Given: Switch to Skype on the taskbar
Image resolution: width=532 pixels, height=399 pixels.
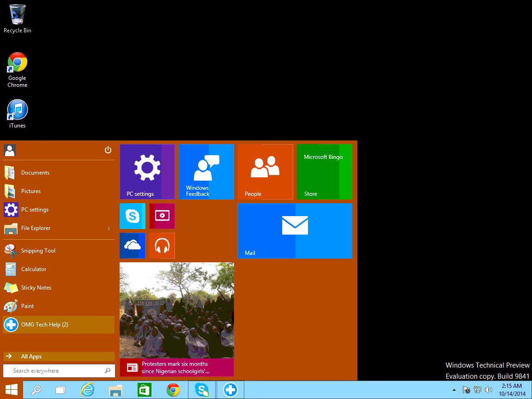Looking at the screenshot, I should pos(202,390).
